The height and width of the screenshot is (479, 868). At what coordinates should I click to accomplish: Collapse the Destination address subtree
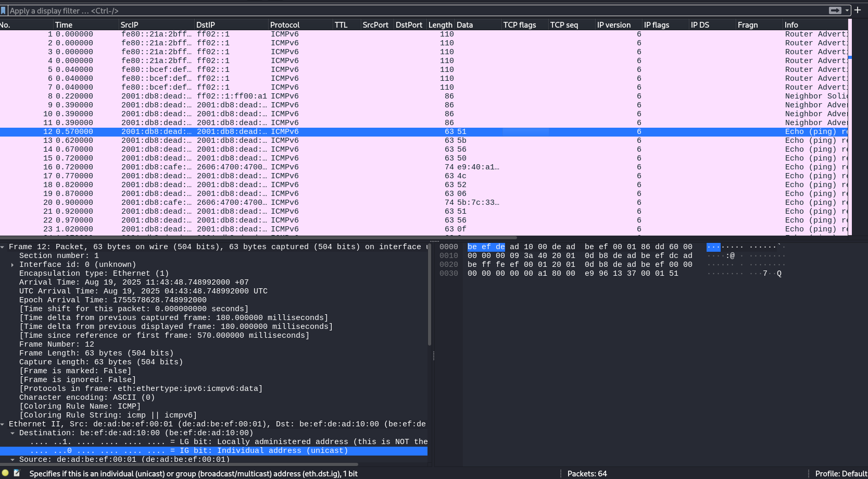12,433
